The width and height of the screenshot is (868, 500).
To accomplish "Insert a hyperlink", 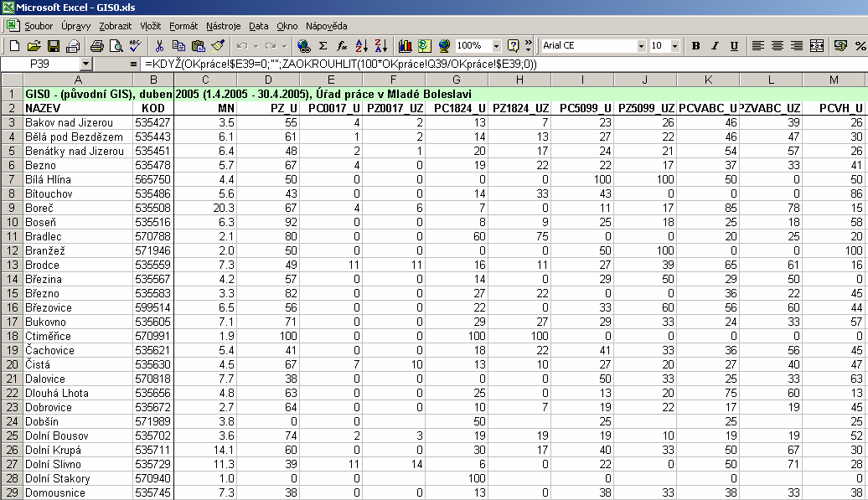I will 304,46.
